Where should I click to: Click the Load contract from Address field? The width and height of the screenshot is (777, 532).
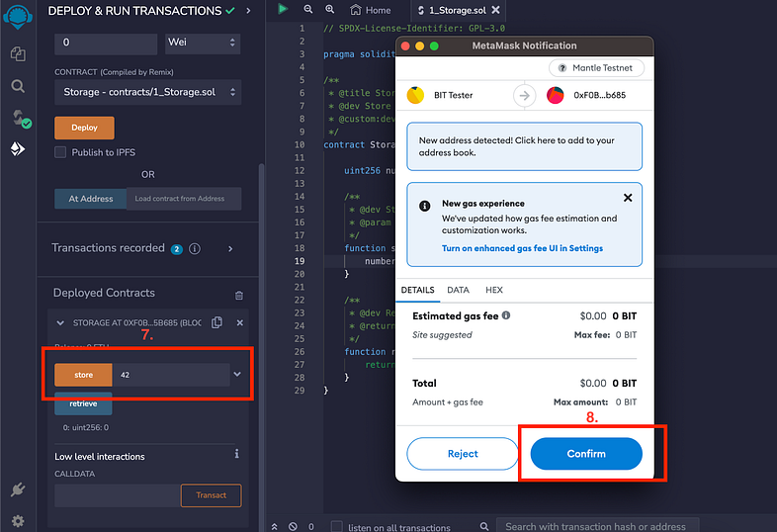[x=184, y=199]
